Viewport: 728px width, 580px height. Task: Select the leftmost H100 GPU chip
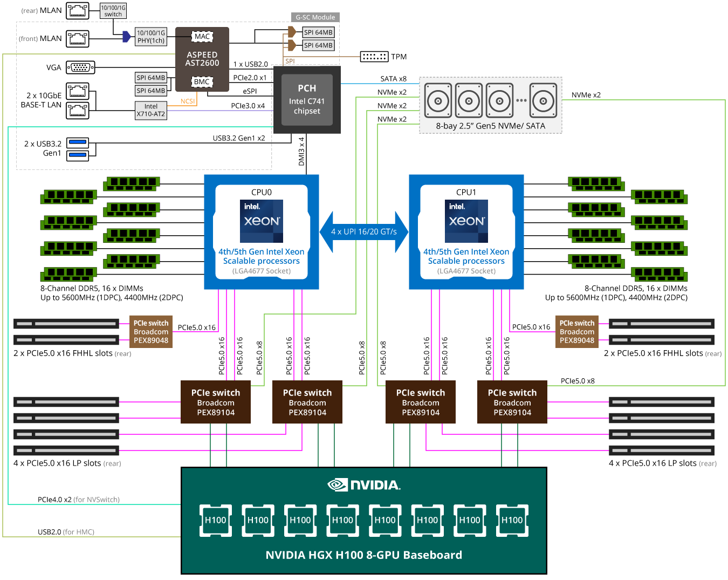[x=216, y=520]
